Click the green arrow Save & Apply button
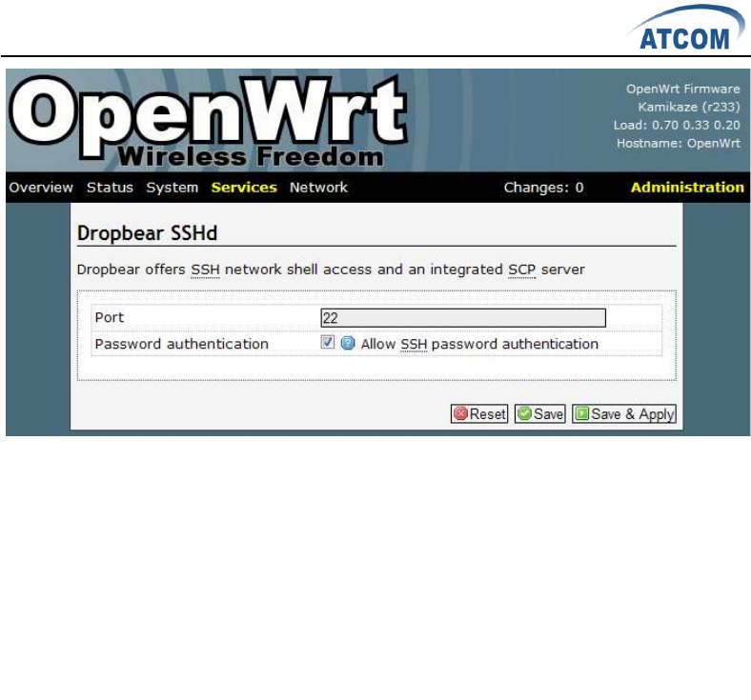This screenshot has width=751, height=700. 623,414
